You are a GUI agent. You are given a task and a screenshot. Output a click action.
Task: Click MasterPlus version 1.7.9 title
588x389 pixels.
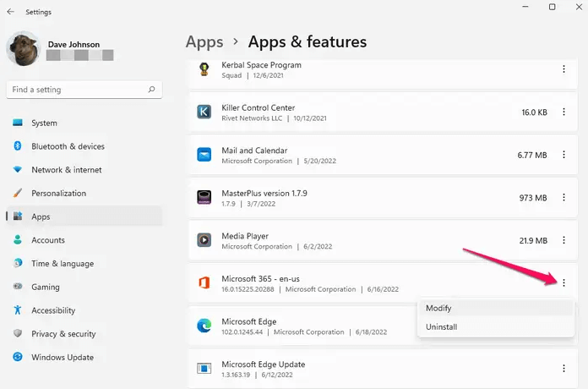point(264,194)
